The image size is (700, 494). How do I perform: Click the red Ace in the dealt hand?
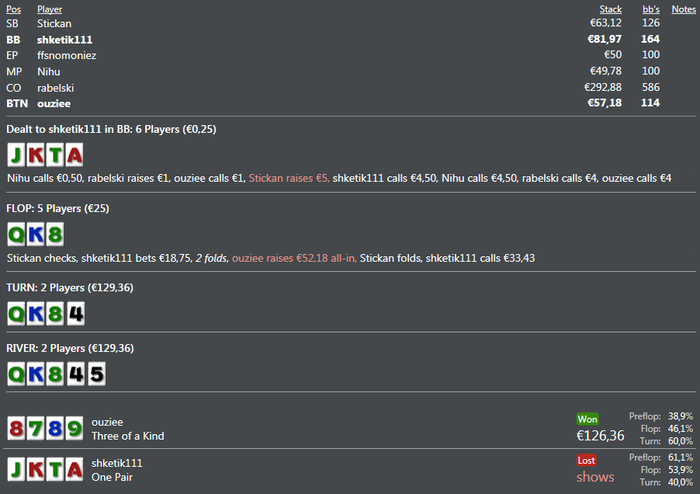pos(73,154)
